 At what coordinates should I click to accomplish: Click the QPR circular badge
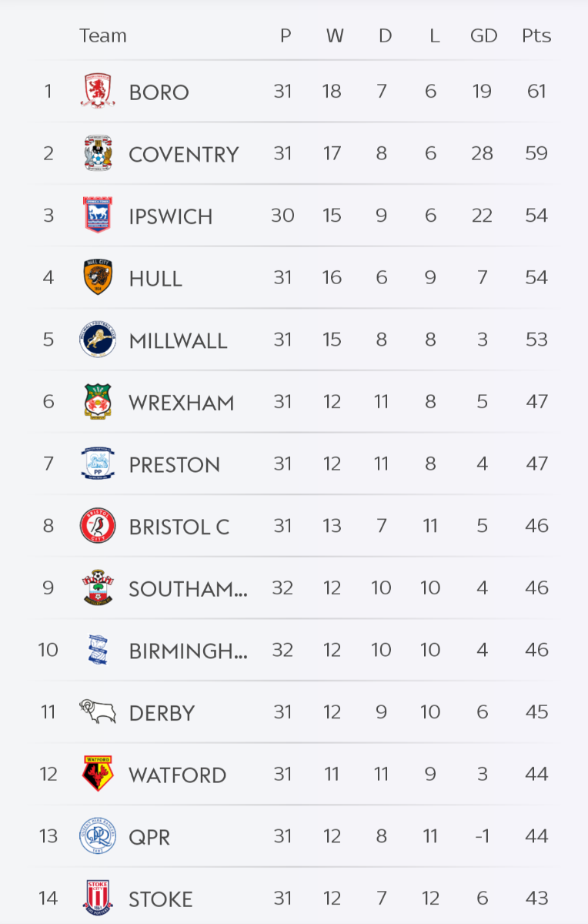point(98,836)
